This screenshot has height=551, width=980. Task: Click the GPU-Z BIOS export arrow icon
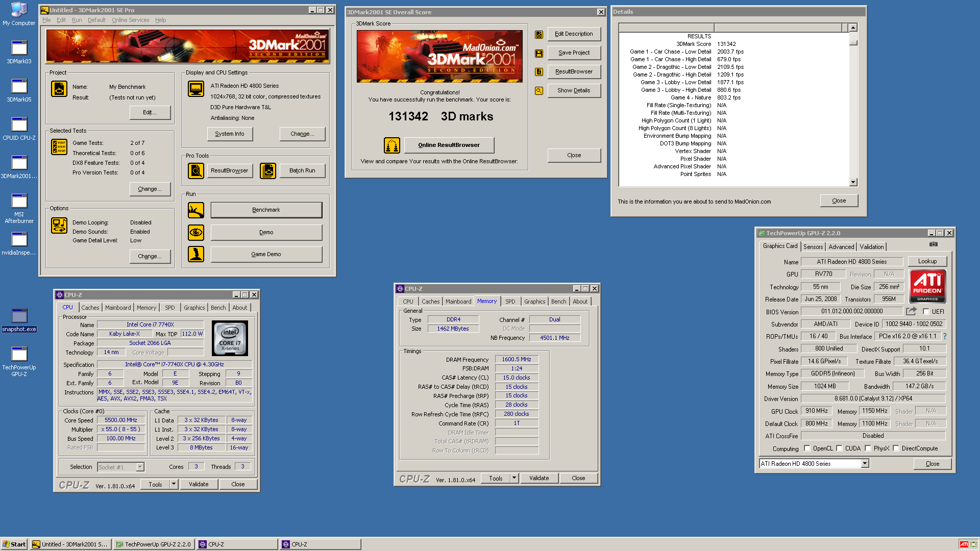tap(912, 311)
